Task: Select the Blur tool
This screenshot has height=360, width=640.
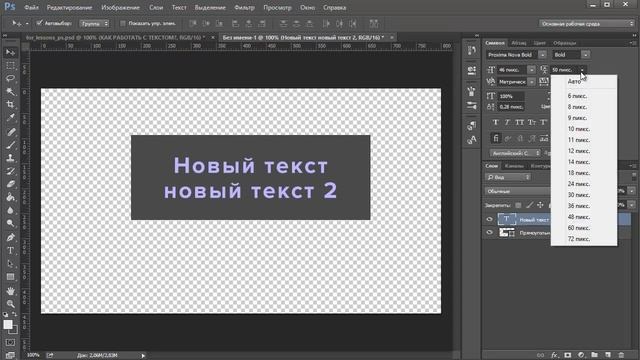Action: pyautogui.click(x=11, y=211)
